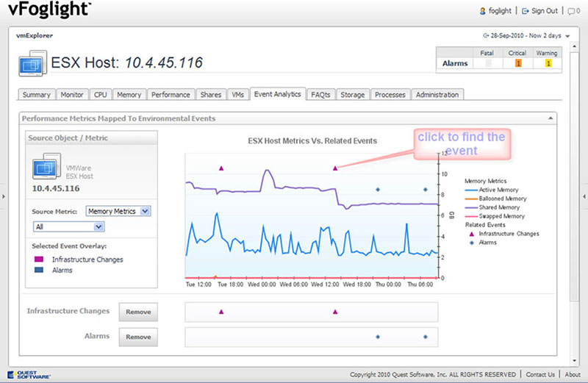Click the vmExplorer breadcrumb title
588x383 pixels.
(x=35, y=35)
